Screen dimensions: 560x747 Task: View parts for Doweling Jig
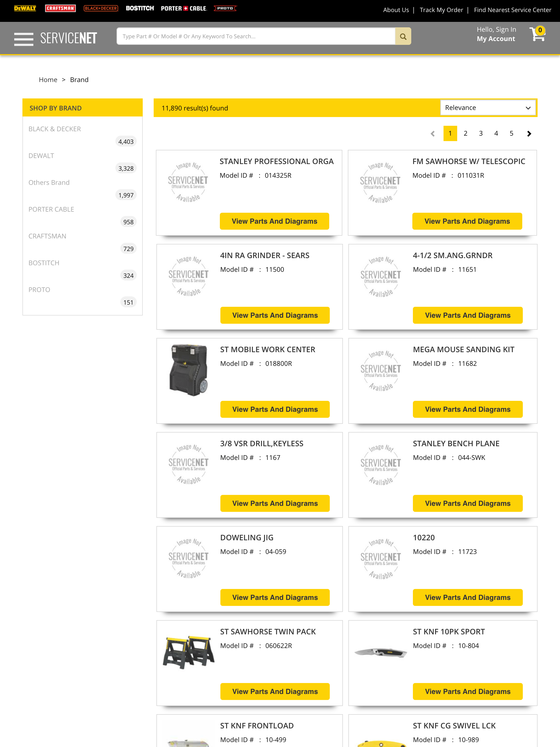[275, 597]
